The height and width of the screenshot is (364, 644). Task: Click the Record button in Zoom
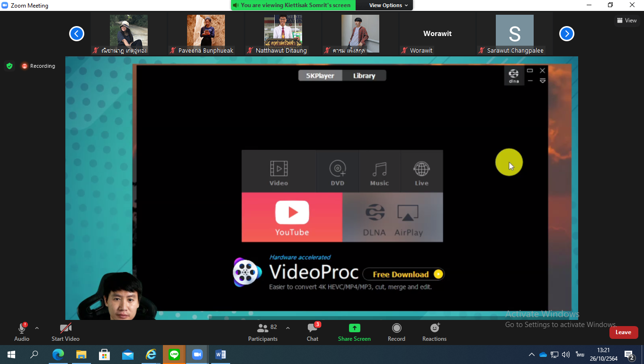[396, 332]
